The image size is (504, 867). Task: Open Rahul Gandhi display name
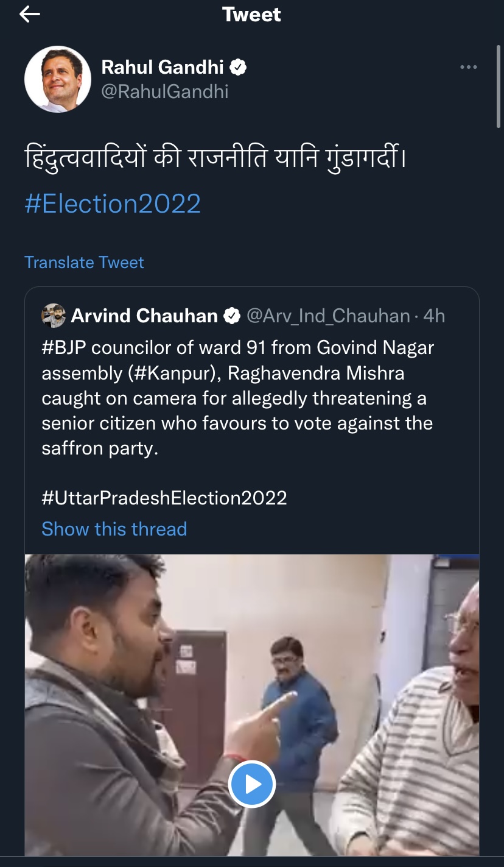[x=163, y=67]
